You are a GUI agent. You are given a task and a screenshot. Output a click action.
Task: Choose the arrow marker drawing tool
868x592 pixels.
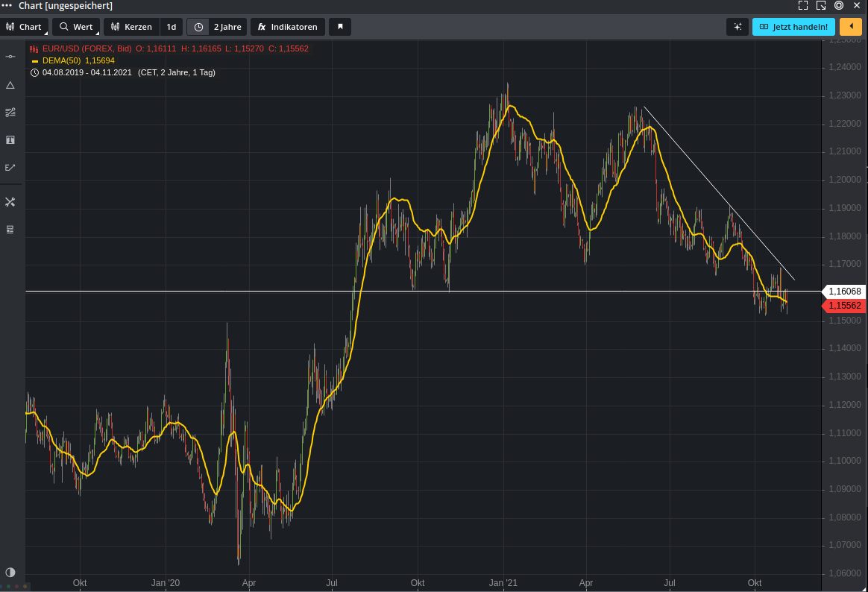tap(10, 168)
